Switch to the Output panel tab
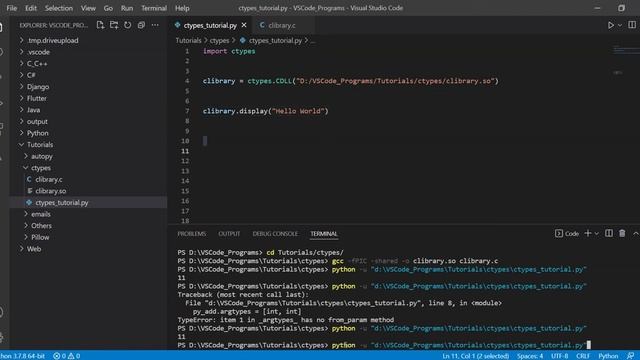 (x=229, y=234)
